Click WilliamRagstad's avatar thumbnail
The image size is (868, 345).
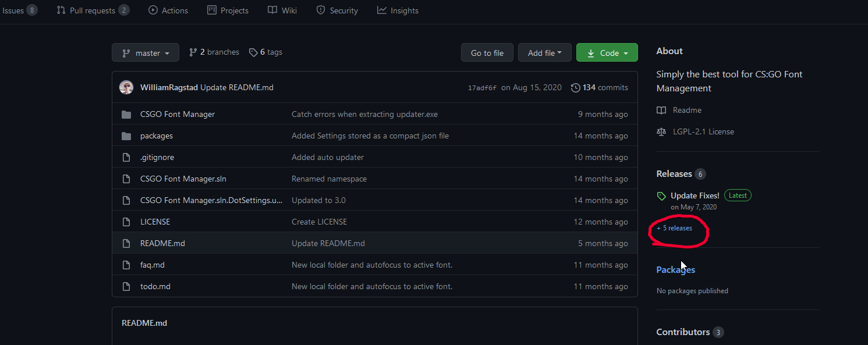point(126,87)
